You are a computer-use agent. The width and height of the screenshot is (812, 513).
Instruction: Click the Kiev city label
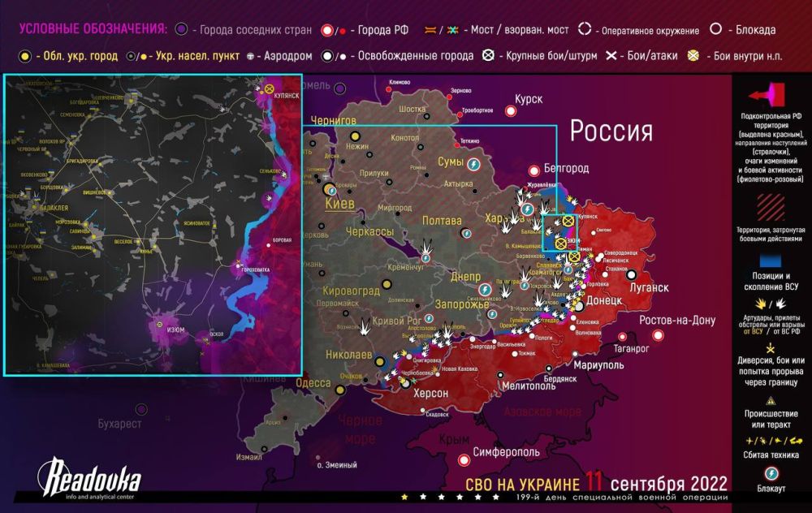(339, 204)
